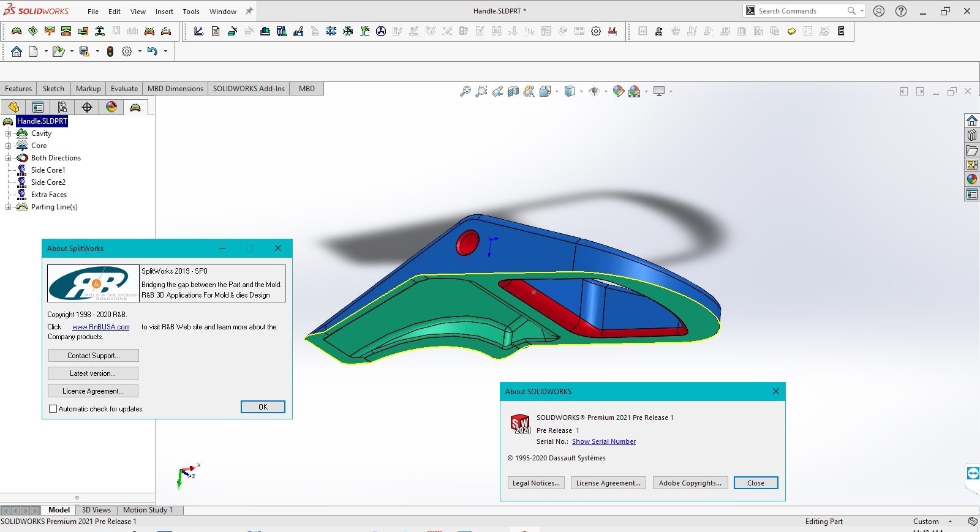Click Legal Notices button in About SOLIDWORKS
The image size is (980, 532).
[536, 483]
